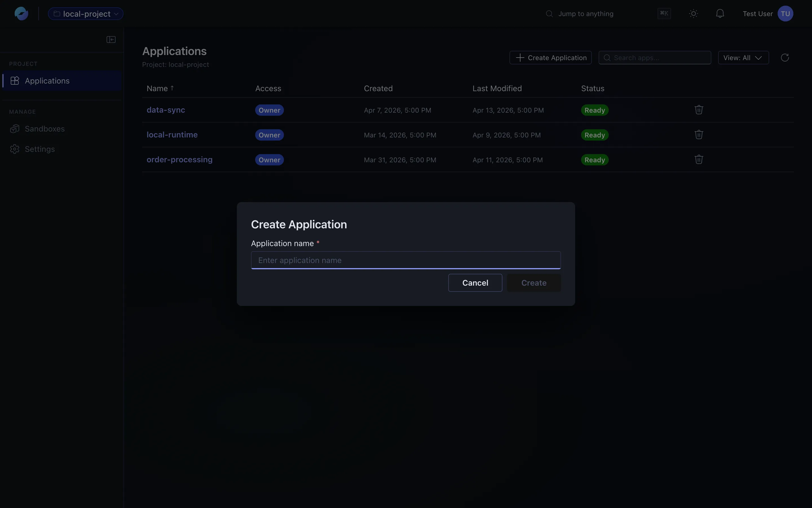Click the Applications grid icon
812x508 pixels.
click(x=14, y=81)
